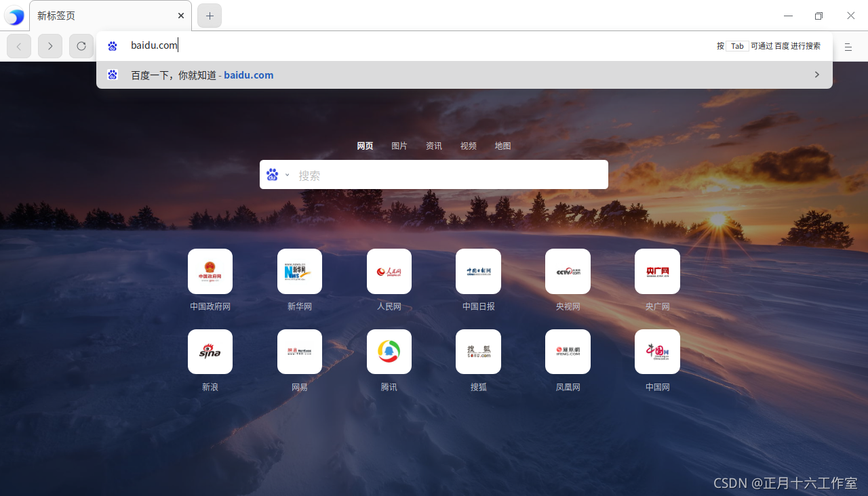Click the 搜狐 label text
The height and width of the screenshot is (496, 868).
point(478,387)
